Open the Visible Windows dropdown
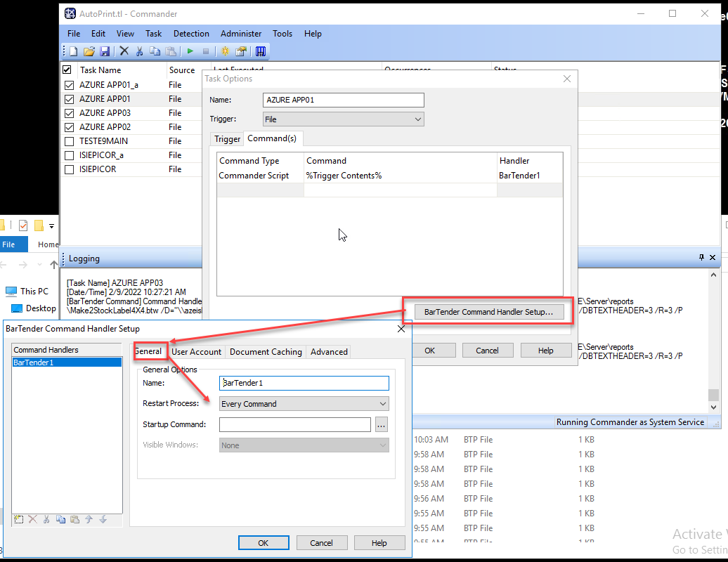728x562 pixels. click(x=304, y=445)
